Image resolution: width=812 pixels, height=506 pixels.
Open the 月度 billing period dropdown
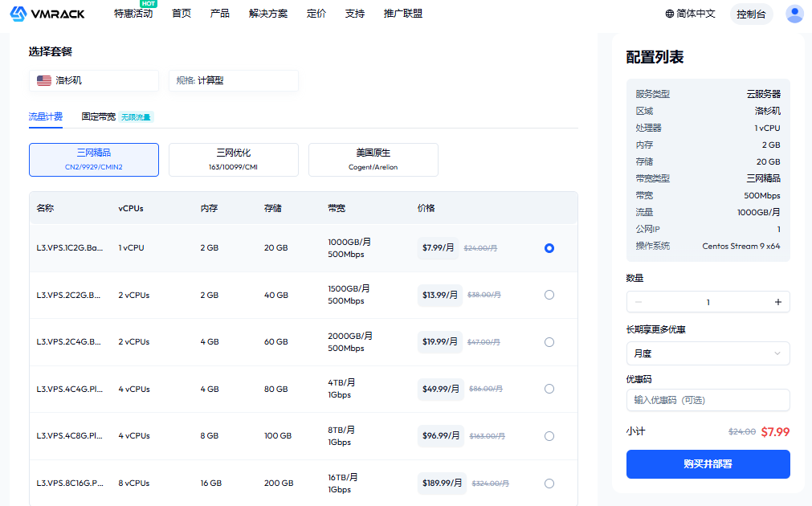click(708, 353)
